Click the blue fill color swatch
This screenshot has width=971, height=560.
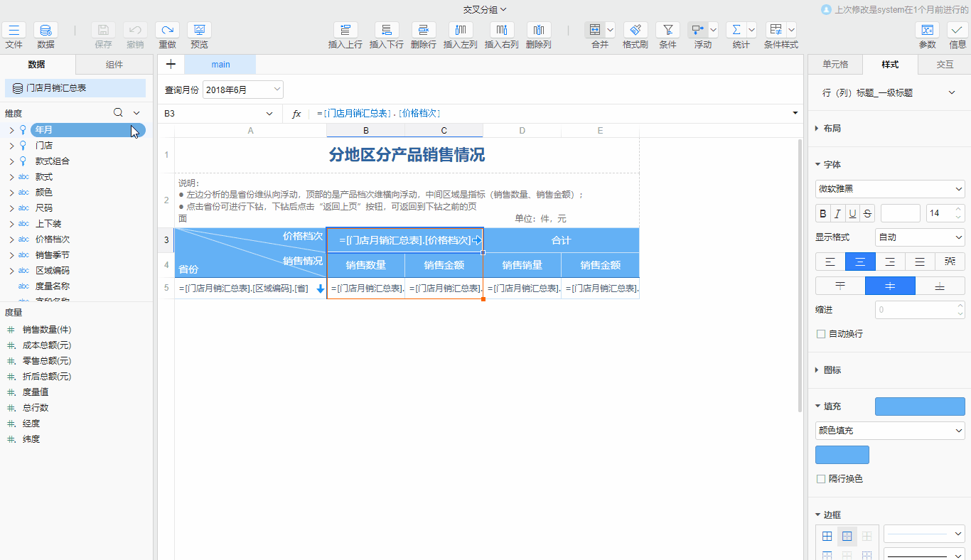(x=842, y=455)
